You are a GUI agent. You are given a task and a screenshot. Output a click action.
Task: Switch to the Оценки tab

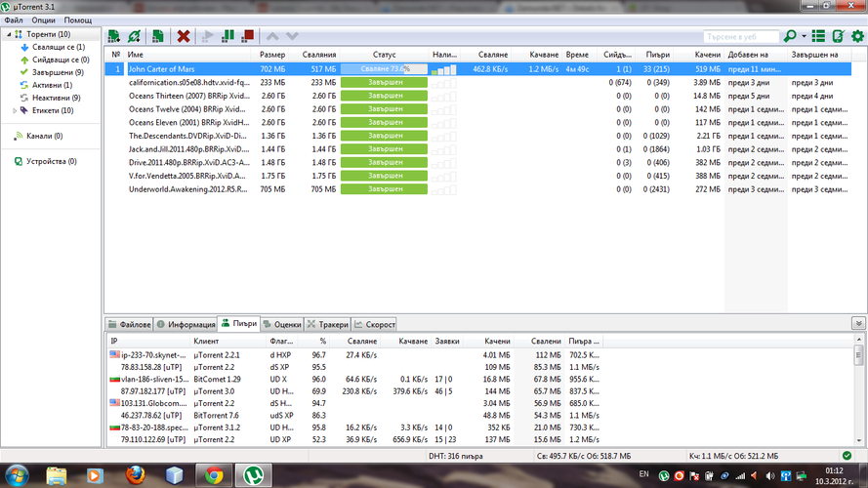[282, 324]
